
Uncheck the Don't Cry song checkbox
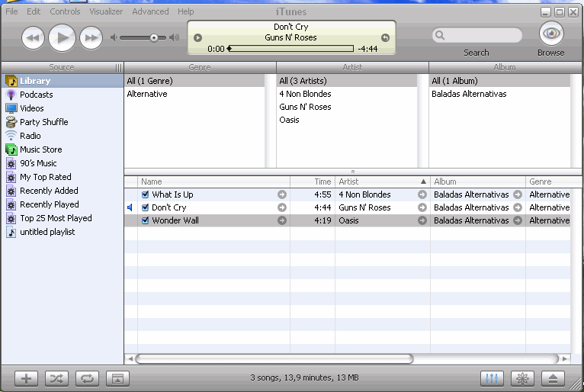point(146,207)
